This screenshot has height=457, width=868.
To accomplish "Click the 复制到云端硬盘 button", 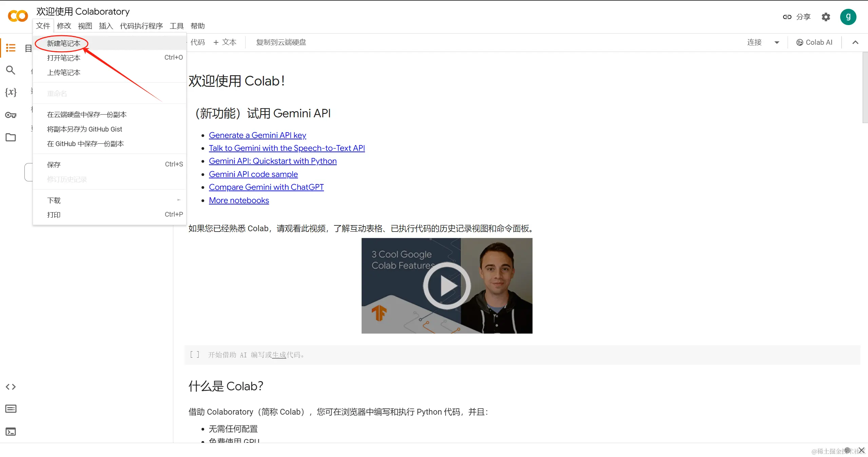I will [x=281, y=42].
